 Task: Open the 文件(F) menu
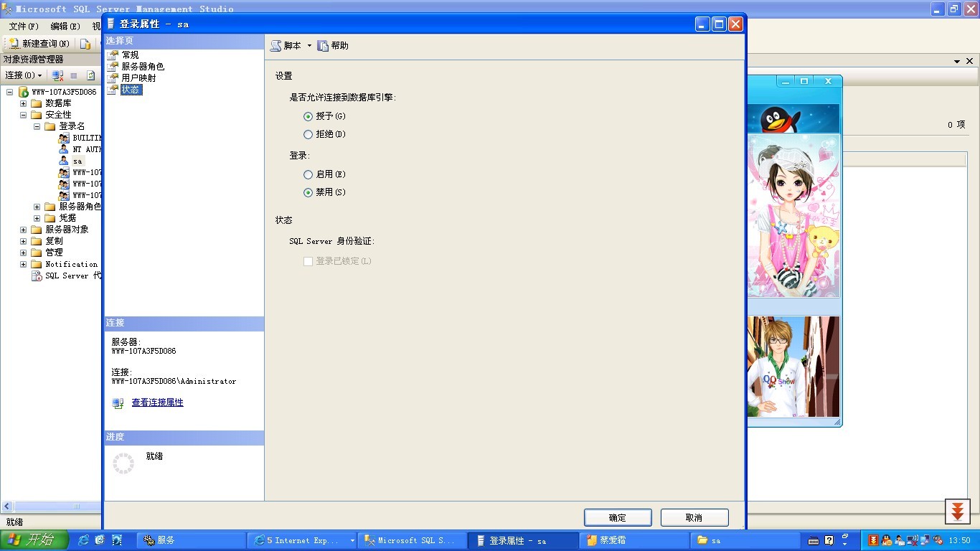[24, 27]
